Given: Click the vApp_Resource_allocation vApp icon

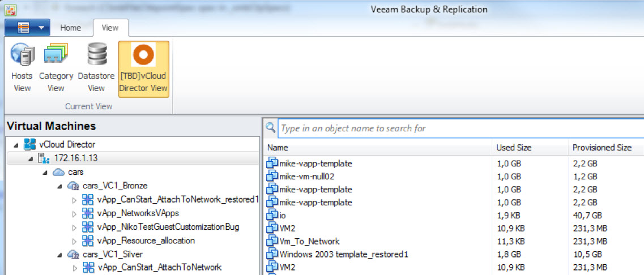Looking at the screenshot, I should (88, 240).
